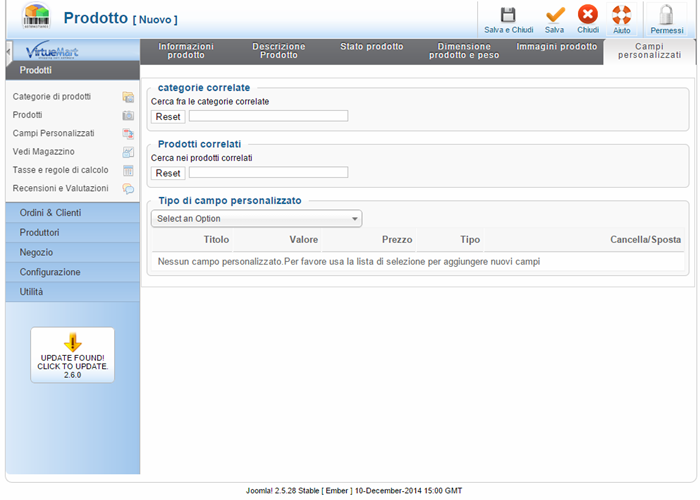Click the Vedi Magazzino chart icon
Screen dimensions: 700x500
pyautogui.click(x=128, y=152)
